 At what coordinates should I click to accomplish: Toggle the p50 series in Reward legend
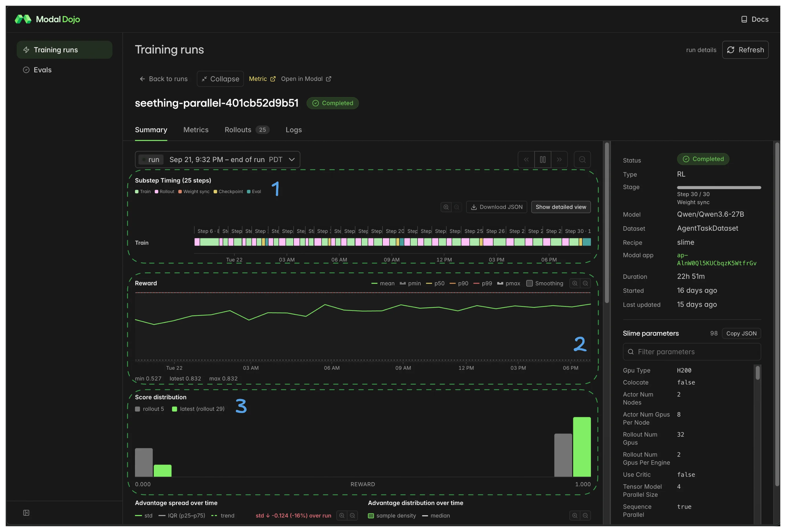click(435, 283)
